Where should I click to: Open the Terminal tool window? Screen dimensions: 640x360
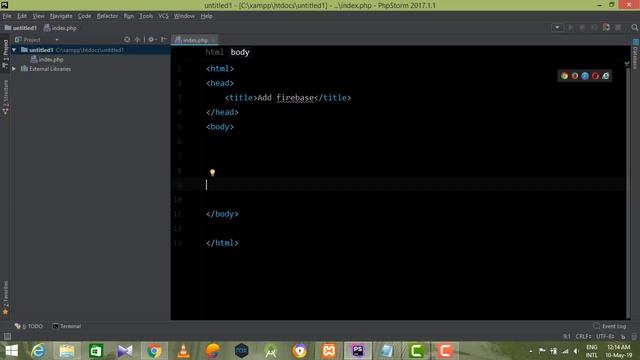point(67,326)
